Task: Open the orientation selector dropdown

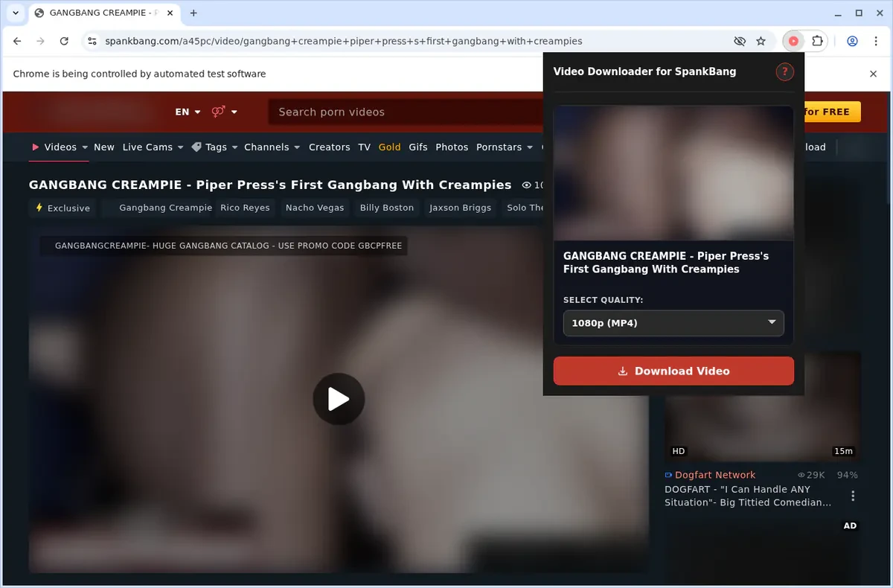Action: 224,112
